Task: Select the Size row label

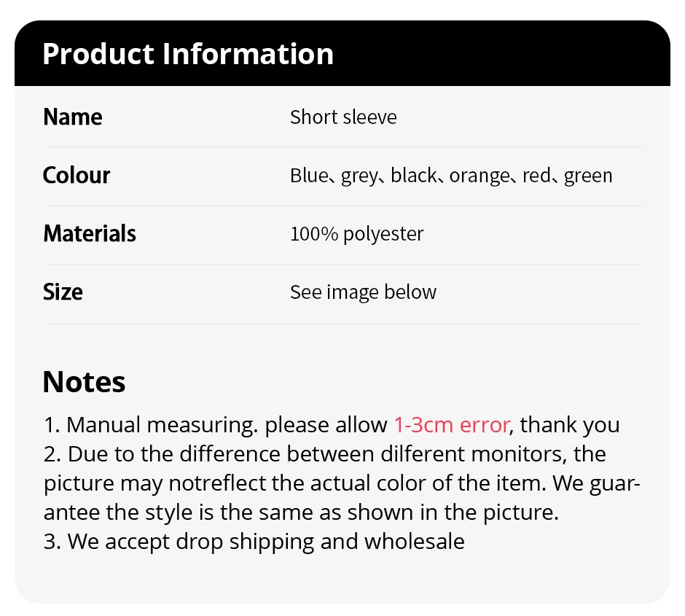Action: 63,292
